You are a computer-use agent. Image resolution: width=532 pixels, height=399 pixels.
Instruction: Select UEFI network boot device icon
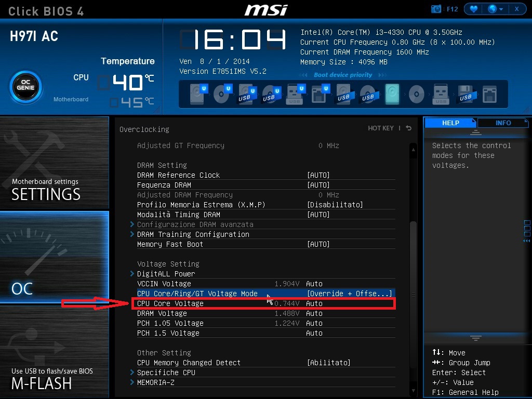pos(320,94)
